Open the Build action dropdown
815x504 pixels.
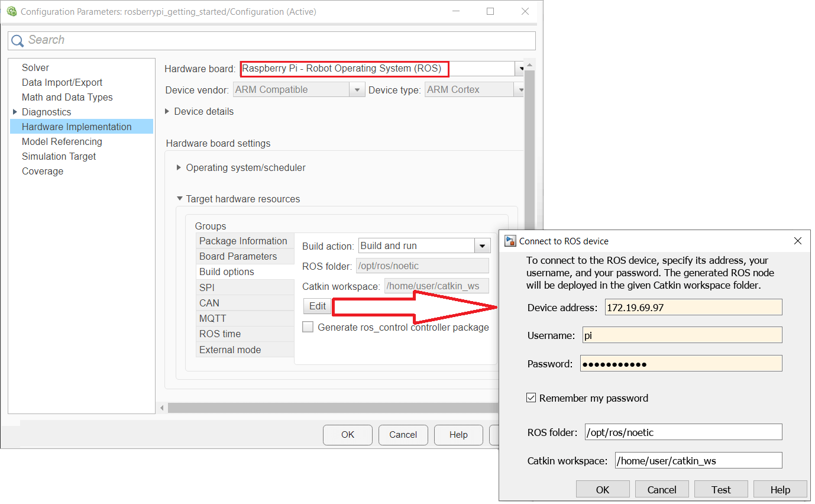coord(483,246)
